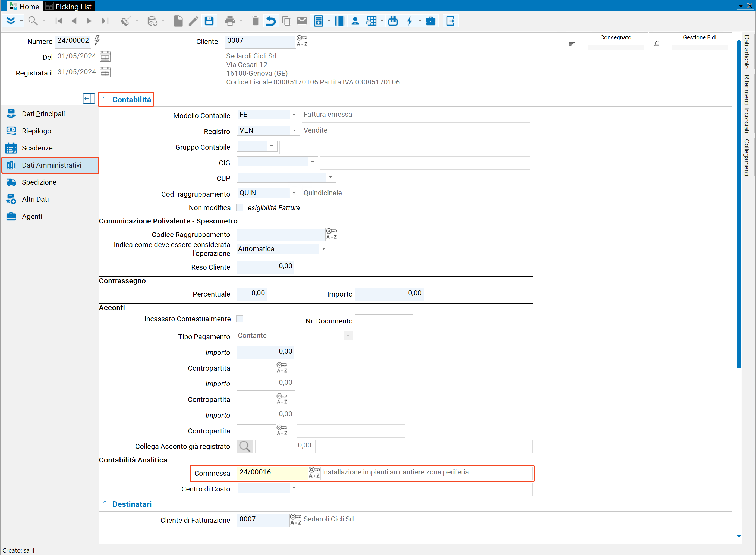Viewport: 756px width, 555px height.
Task: Click the lightning bolt toolbar icon
Action: click(409, 21)
